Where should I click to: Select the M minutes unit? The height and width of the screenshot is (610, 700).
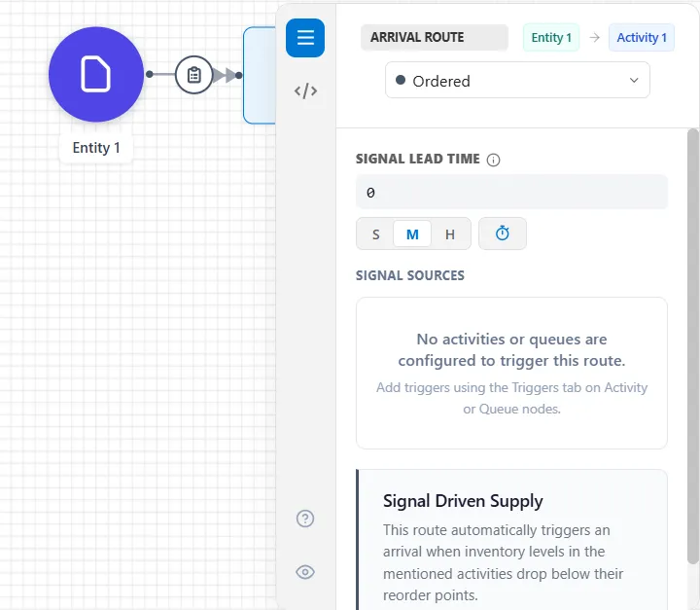pos(412,234)
